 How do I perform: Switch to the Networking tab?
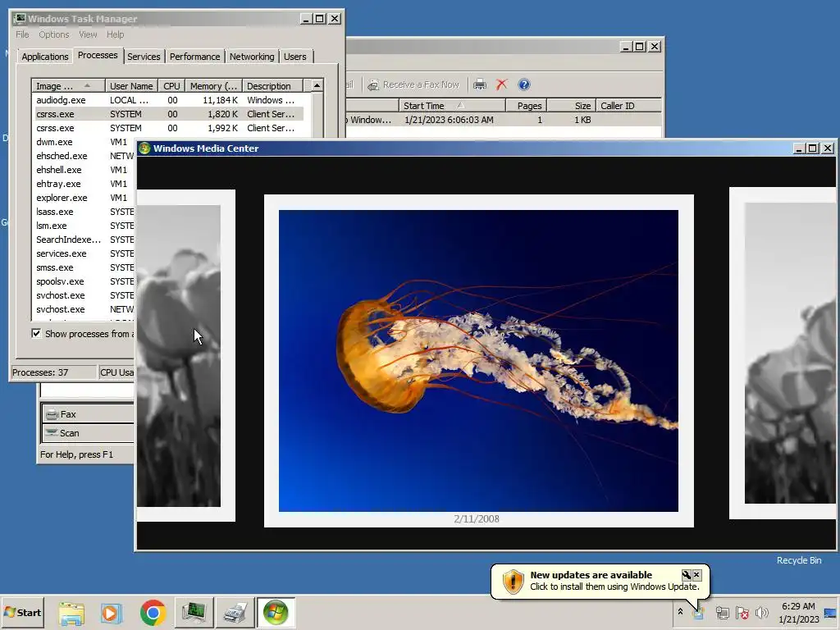[x=252, y=57]
